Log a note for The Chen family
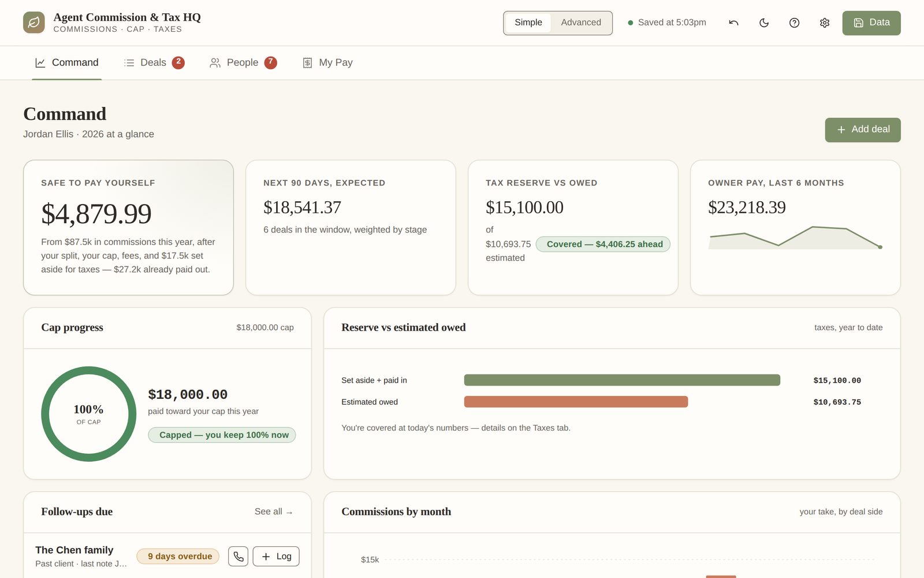 (276, 556)
